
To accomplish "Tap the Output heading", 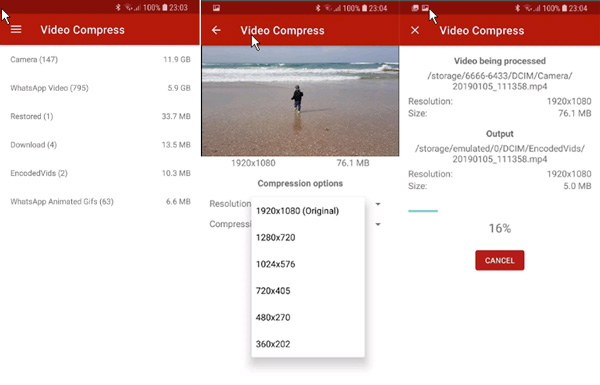I will (x=500, y=134).
